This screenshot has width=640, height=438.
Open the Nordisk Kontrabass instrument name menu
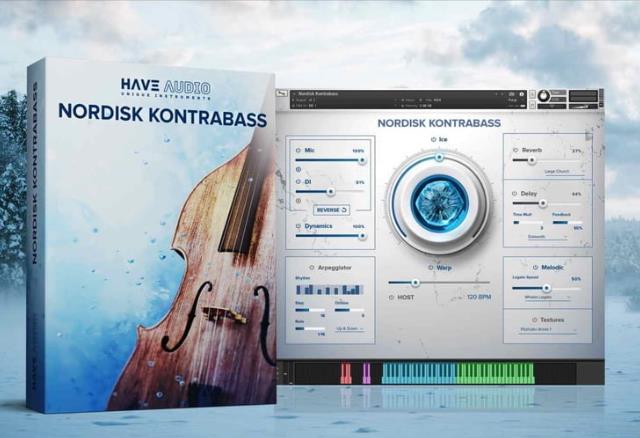click(320, 94)
